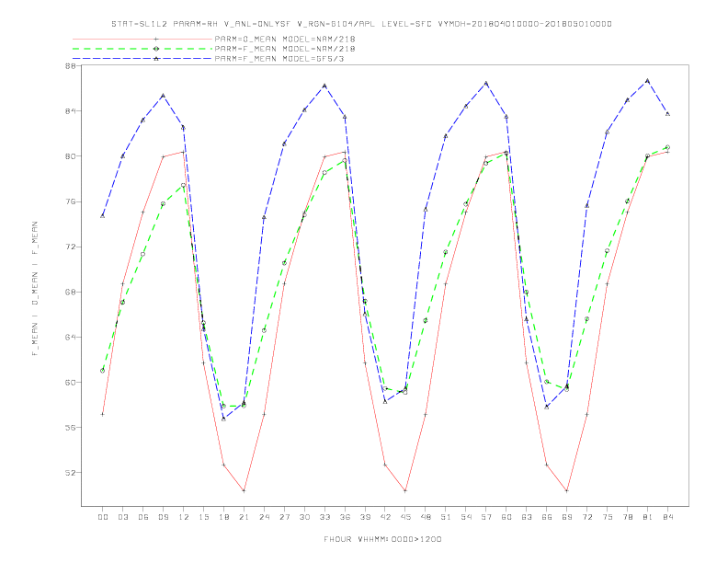Click x-axis tick label 00
The width and height of the screenshot is (728, 563).
coord(103,517)
